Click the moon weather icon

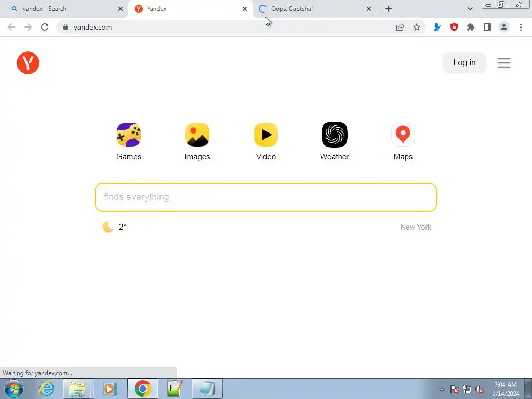point(108,227)
